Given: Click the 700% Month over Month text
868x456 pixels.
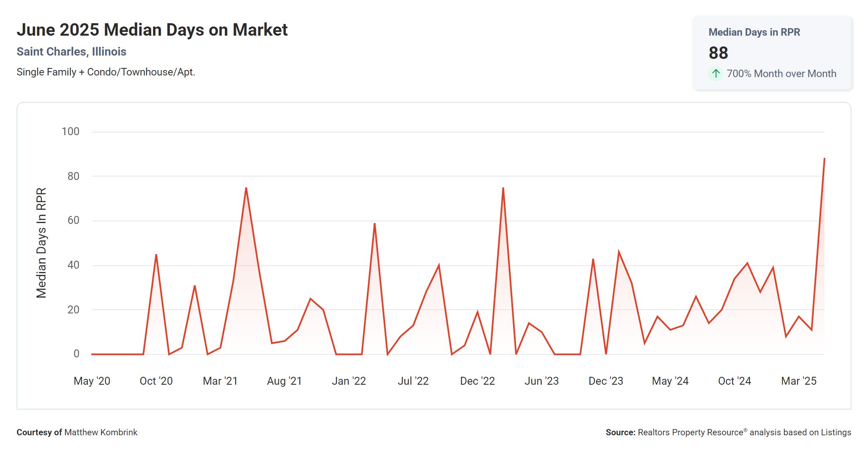Looking at the screenshot, I should pyautogui.click(x=781, y=74).
